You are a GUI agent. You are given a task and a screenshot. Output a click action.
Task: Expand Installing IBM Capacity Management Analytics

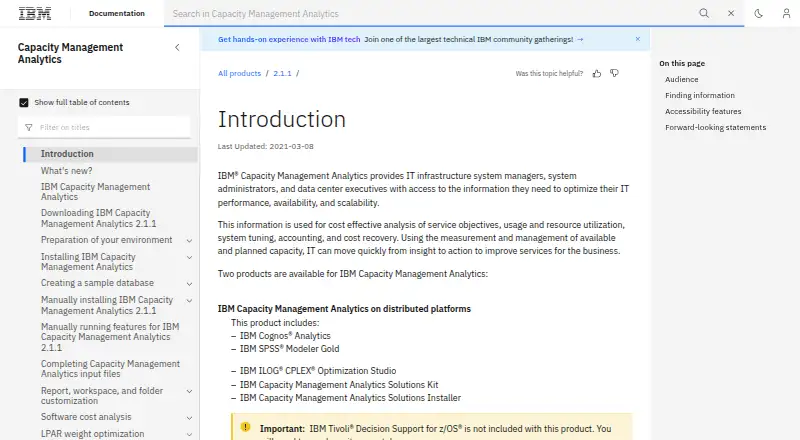pyautogui.click(x=189, y=257)
